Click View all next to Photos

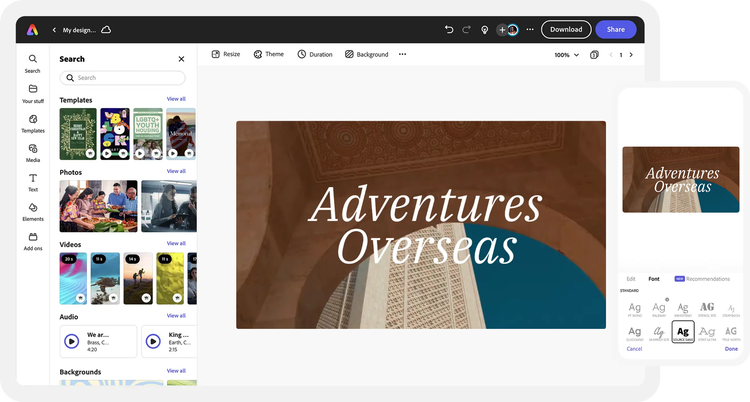click(176, 171)
